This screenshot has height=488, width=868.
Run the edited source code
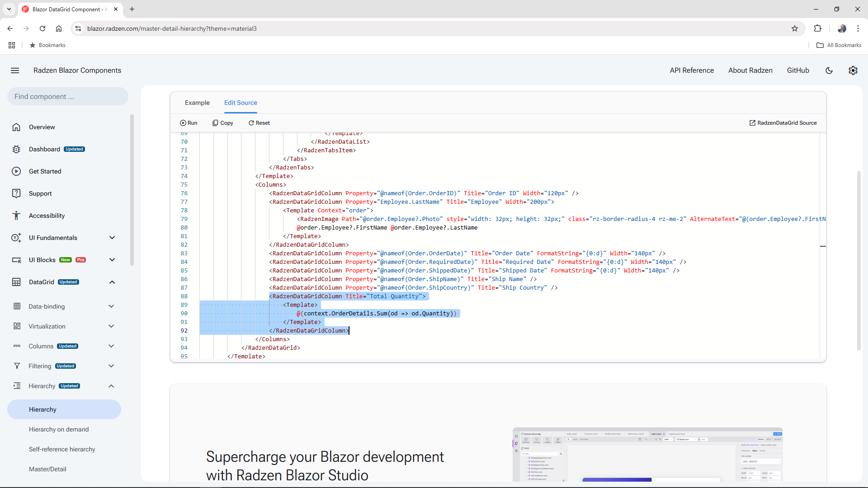[x=189, y=123]
